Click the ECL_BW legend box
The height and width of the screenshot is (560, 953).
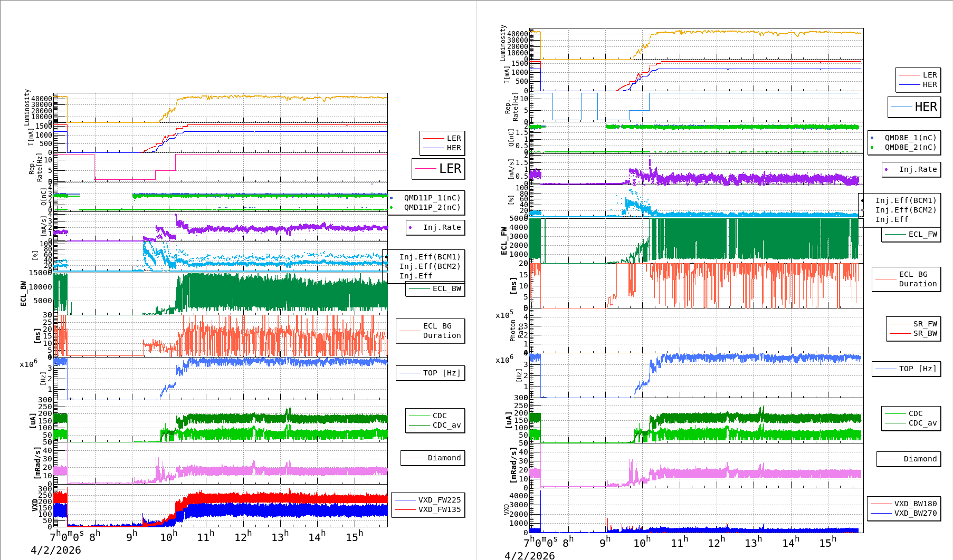click(435, 289)
